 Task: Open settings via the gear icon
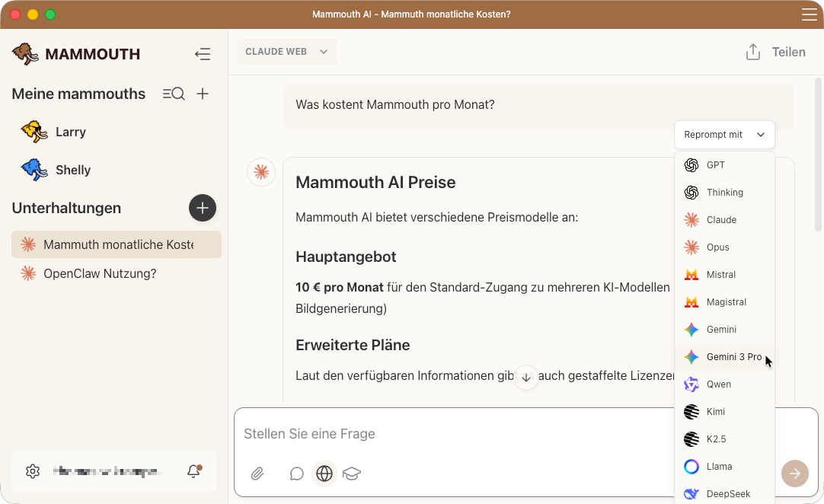pyautogui.click(x=33, y=471)
